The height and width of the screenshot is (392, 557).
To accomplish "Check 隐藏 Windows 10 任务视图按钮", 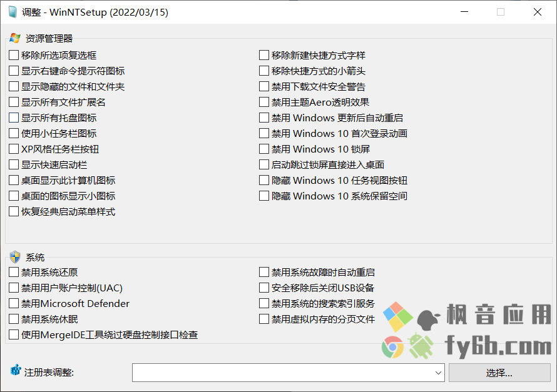I will [264, 180].
